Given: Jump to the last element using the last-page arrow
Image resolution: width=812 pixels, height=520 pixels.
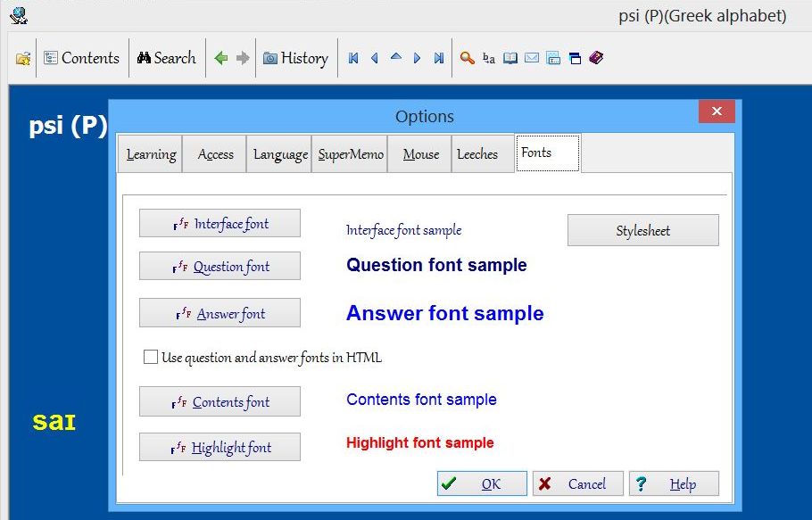Looking at the screenshot, I should [439, 59].
